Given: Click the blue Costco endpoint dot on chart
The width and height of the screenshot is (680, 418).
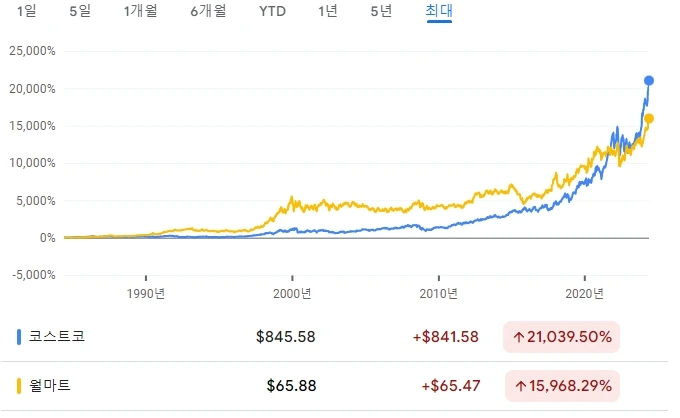Looking at the screenshot, I should [x=649, y=80].
